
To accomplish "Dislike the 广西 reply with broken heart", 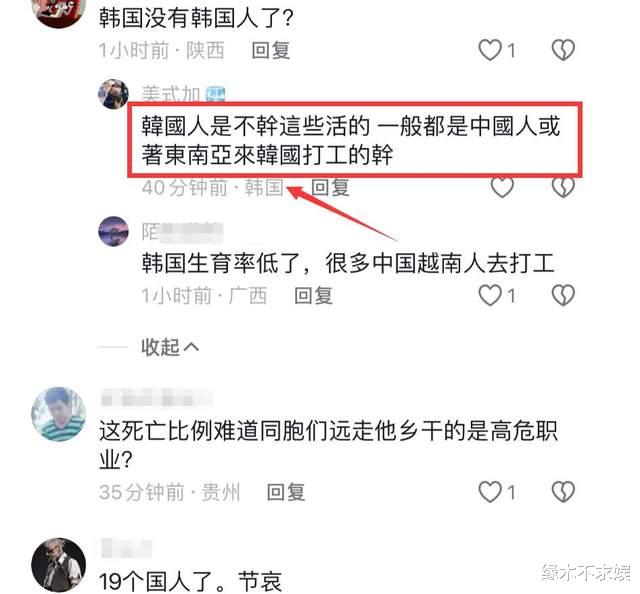I will [563, 295].
